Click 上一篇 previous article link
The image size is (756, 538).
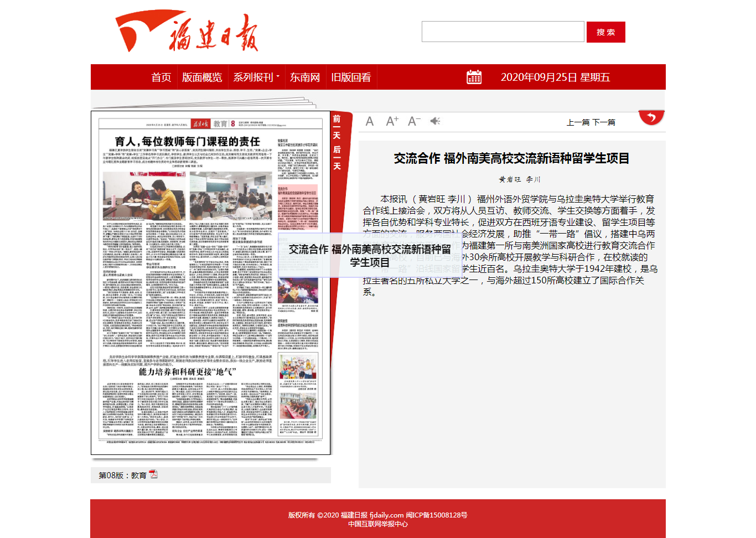click(x=578, y=122)
